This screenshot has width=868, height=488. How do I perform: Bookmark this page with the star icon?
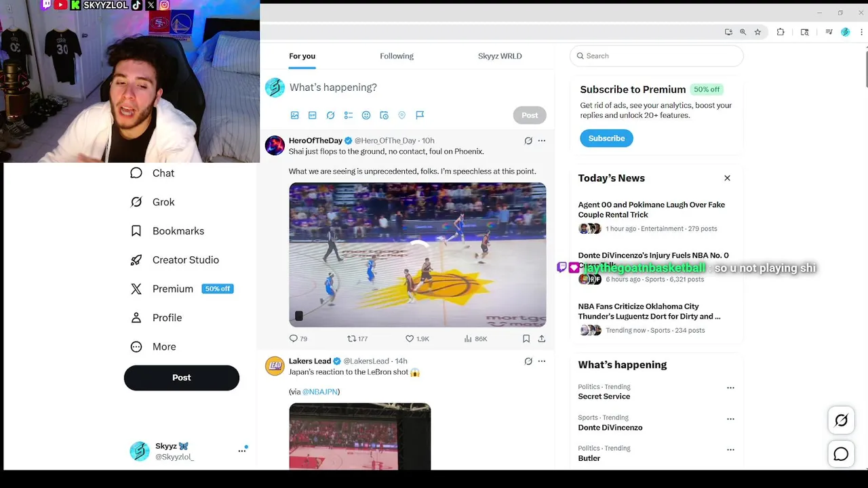click(x=757, y=32)
